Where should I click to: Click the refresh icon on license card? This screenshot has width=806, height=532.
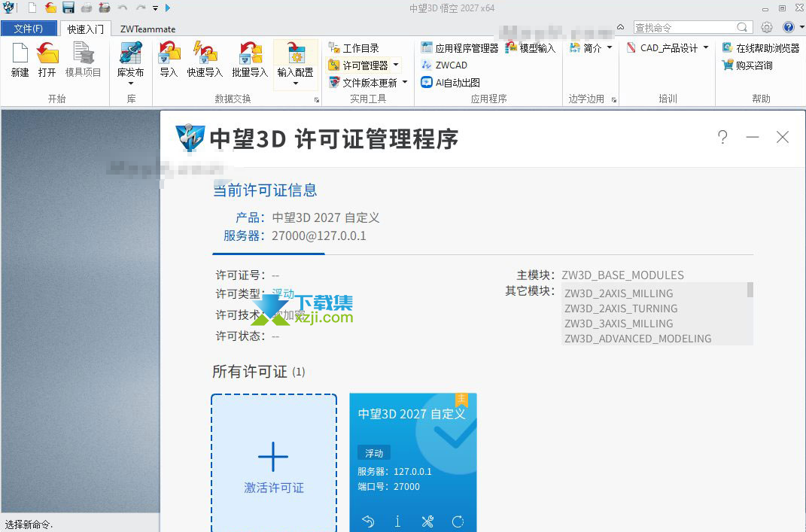coord(458,521)
